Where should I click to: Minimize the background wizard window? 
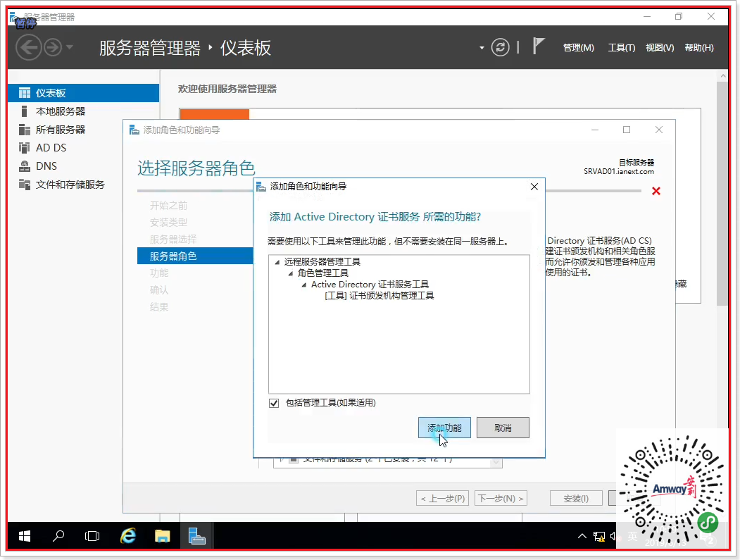tap(595, 130)
